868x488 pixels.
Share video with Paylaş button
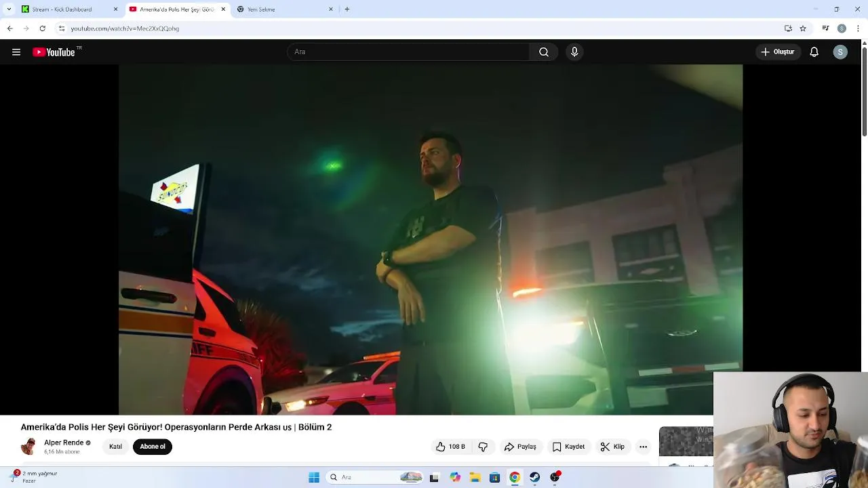click(520, 447)
